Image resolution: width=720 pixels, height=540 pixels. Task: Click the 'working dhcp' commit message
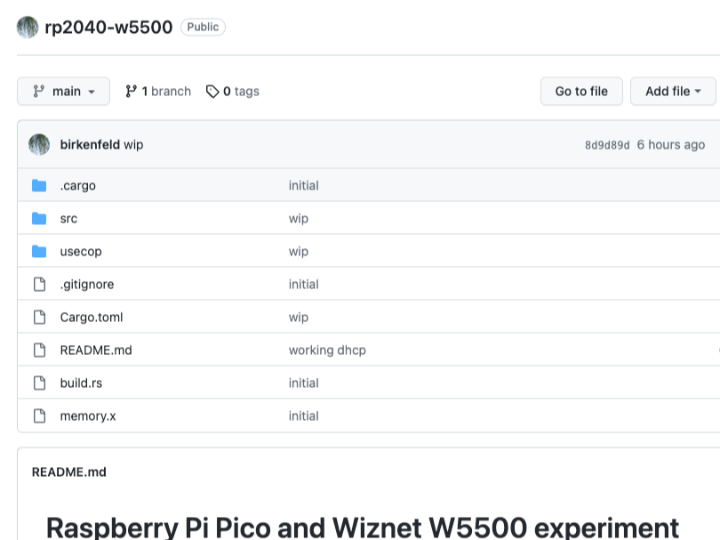327,350
